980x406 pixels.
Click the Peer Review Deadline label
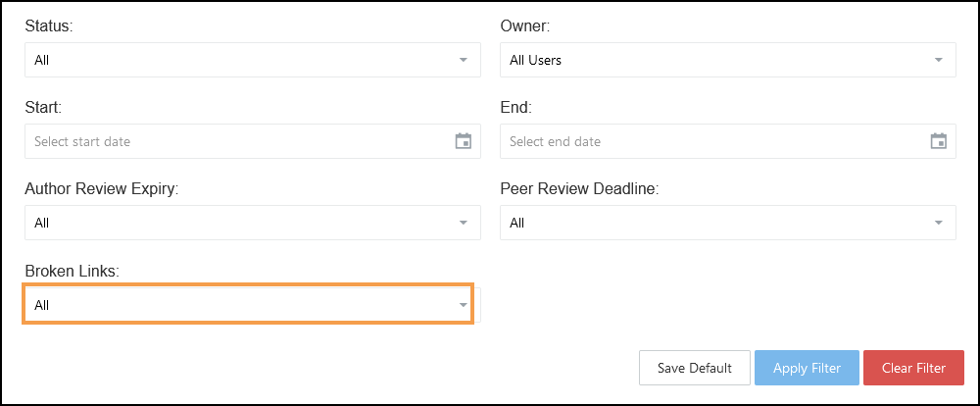(578, 188)
